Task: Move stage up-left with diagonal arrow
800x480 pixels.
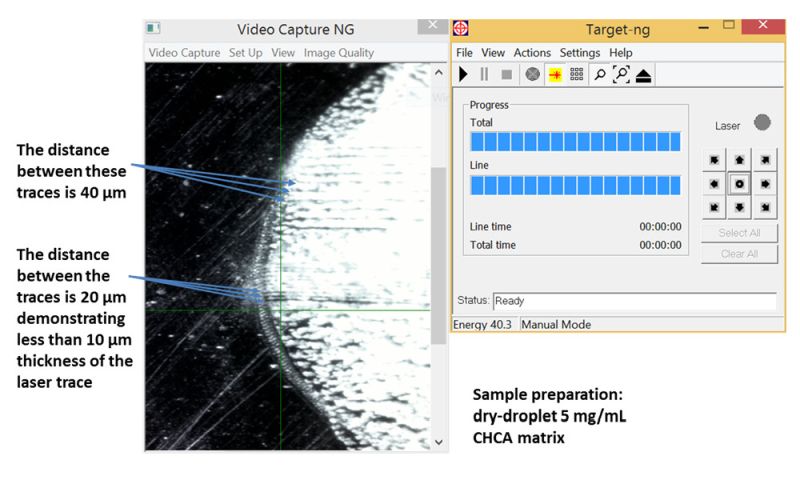Action: click(x=714, y=160)
